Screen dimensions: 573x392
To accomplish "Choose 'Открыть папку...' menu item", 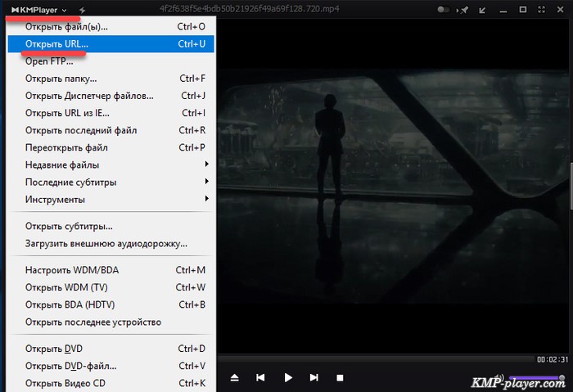I will pos(111,79).
